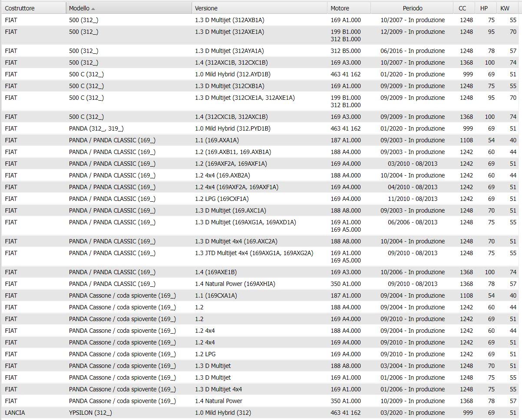The width and height of the screenshot is (522, 420).
Task: Click period 10/2006 - In produzione
Action: pos(413,272)
